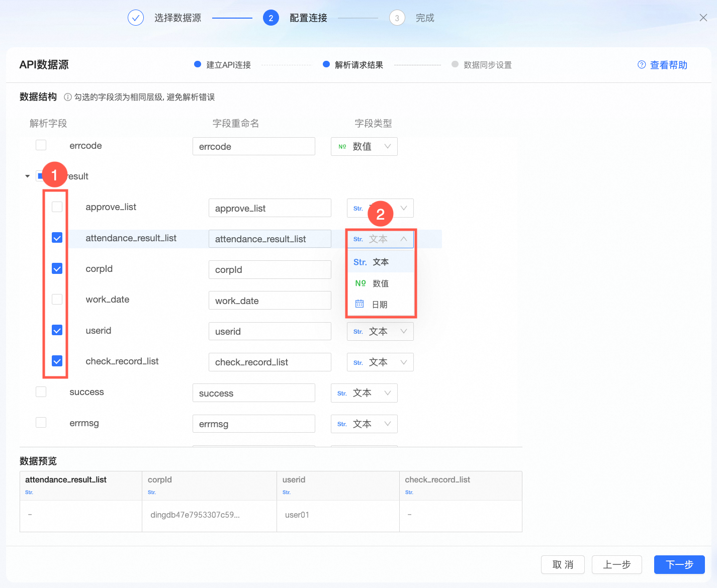Open the errmsg field type dropdown
This screenshot has width=717, height=588.
[364, 424]
